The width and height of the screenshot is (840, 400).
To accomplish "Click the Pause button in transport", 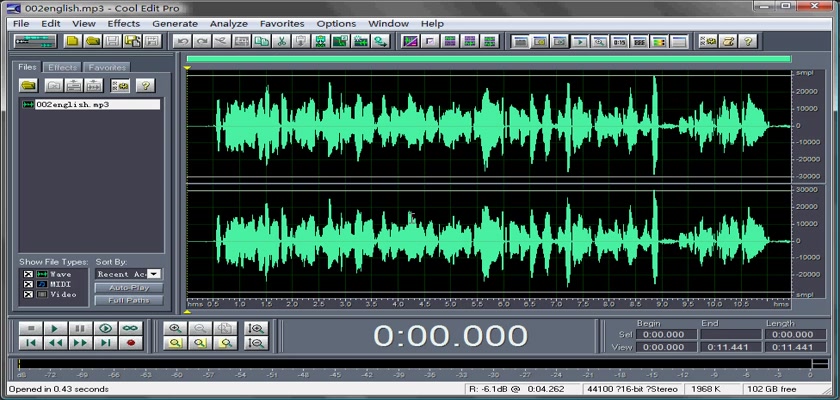I will coord(80,328).
